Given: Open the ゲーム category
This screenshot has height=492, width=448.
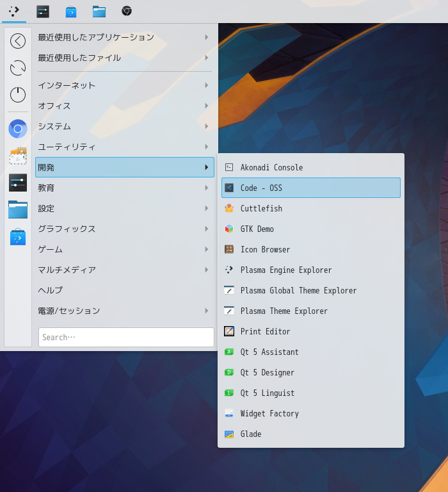Looking at the screenshot, I should 125,249.
